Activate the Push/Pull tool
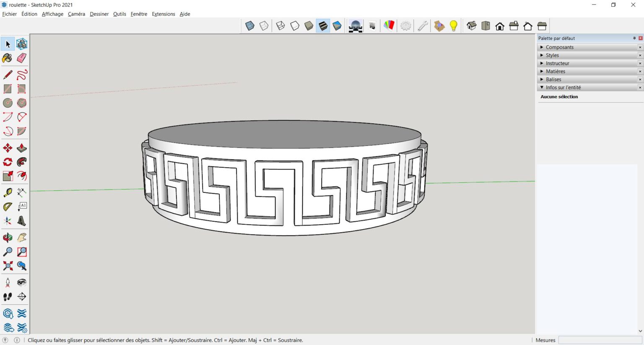Viewport: 644px width, 345px height. click(22, 148)
